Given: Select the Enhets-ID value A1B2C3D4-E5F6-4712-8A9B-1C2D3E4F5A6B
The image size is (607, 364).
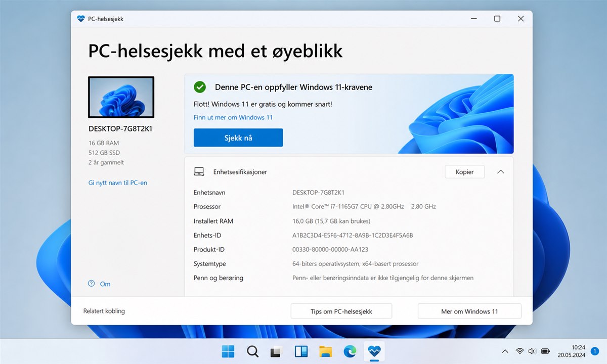Looking at the screenshot, I should [x=353, y=235].
